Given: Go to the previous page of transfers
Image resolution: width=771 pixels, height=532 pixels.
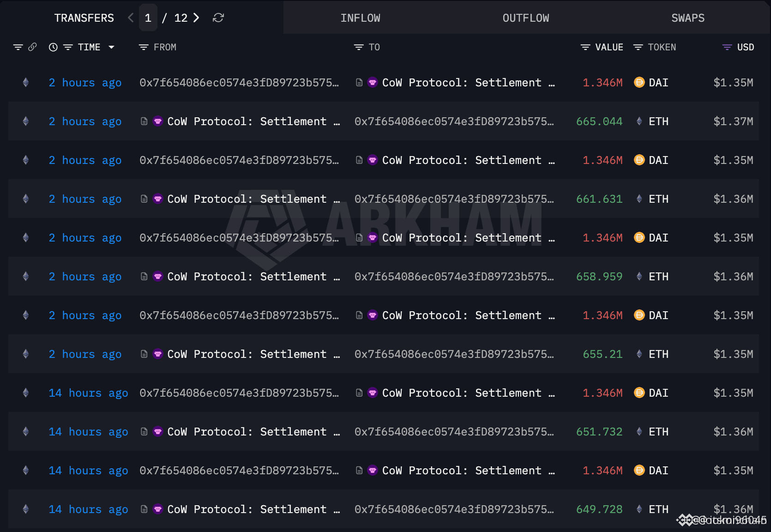Looking at the screenshot, I should coord(131,18).
